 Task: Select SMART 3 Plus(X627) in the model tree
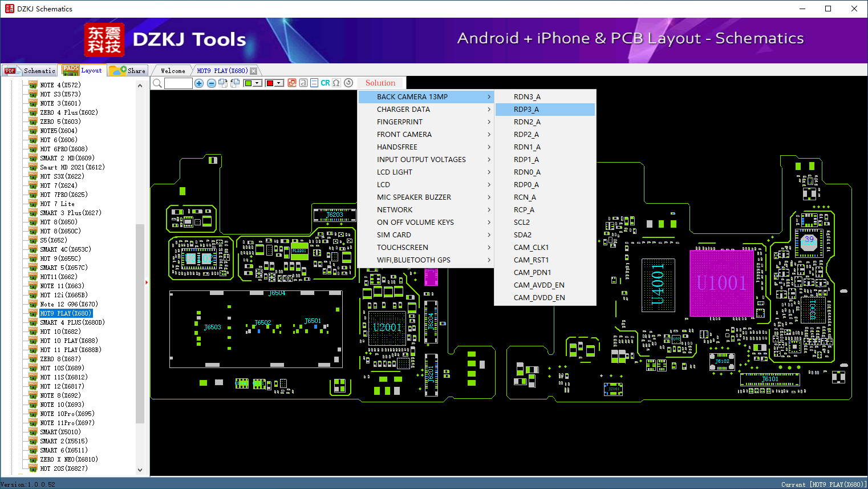click(71, 213)
